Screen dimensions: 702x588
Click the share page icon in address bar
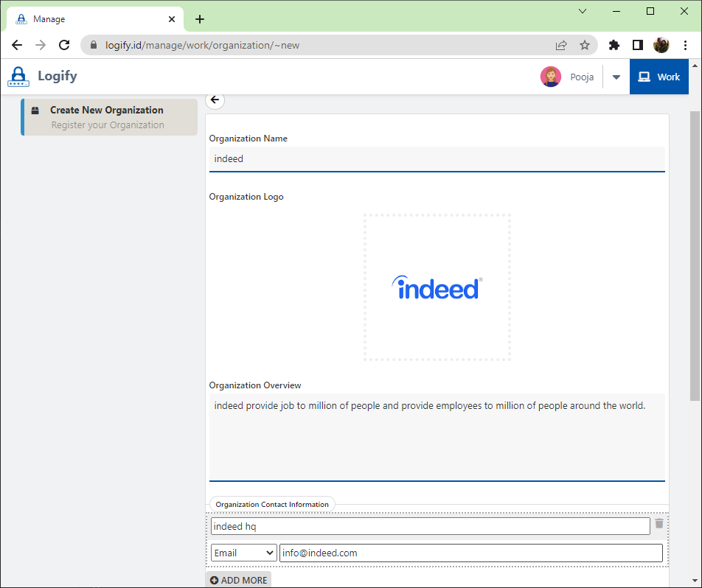point(561,45)
